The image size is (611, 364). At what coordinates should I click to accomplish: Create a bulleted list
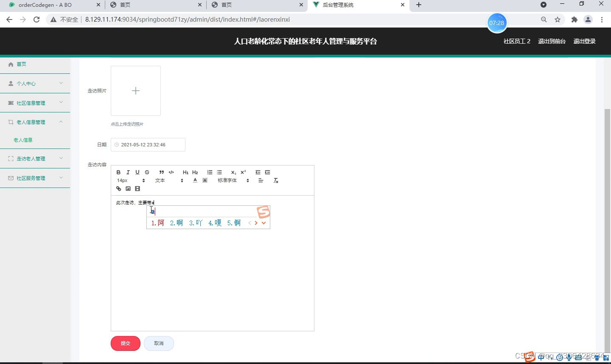coord(219,172)
